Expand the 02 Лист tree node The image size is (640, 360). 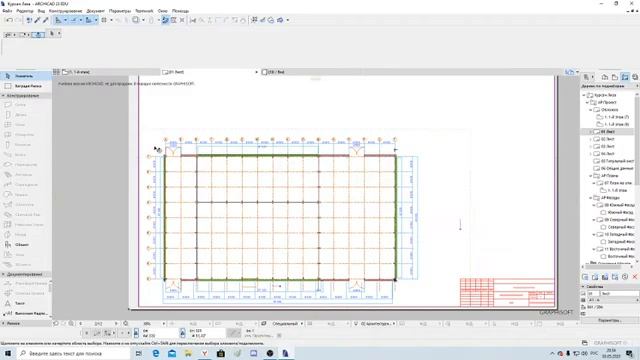tap(591, 139)
